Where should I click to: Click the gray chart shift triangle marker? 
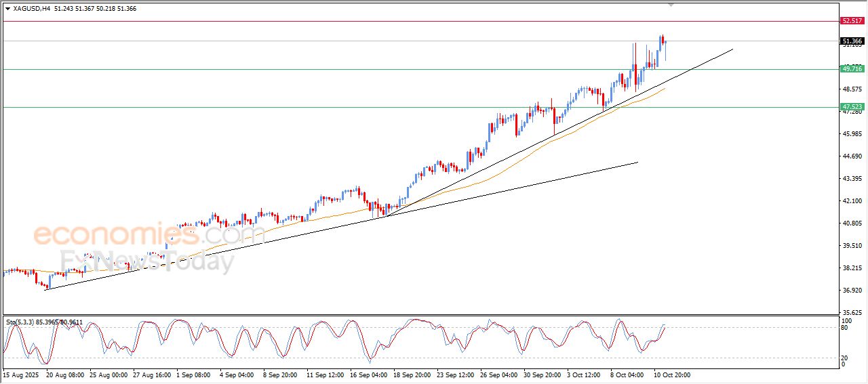[x=671, y=5]
